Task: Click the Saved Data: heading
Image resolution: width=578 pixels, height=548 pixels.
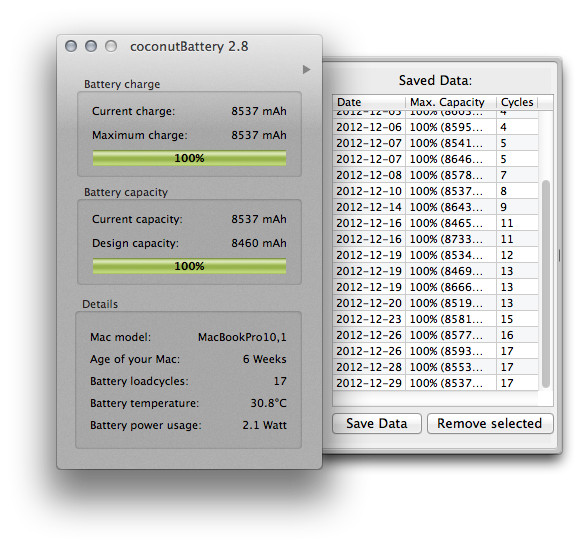Action: click(x=435, y=80)
